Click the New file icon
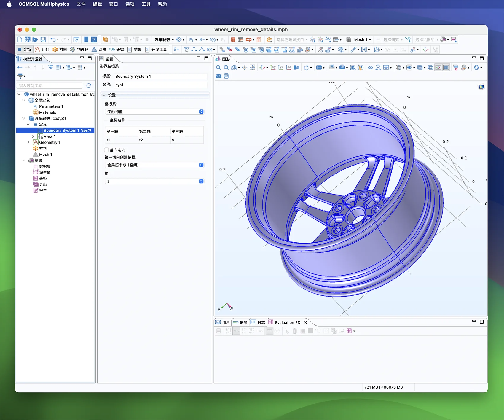 (20, 39)
